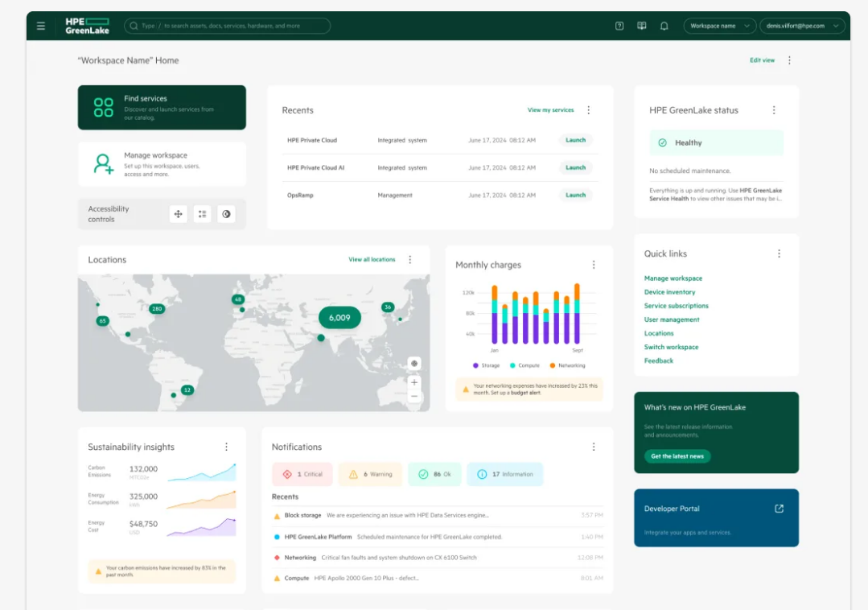868x610 pixels.
Task: Toggle the accessibility contrast icon
Action: tap(226, 214)
